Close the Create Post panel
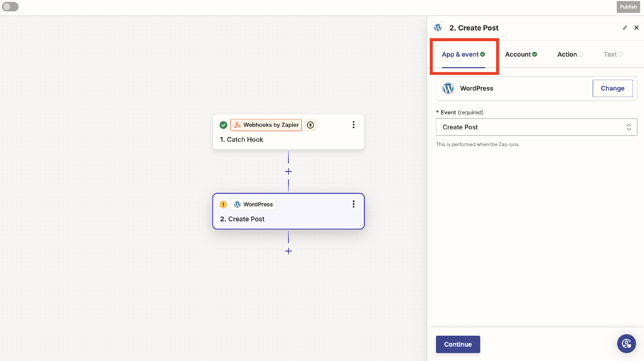This screenshot has height=361, width=644. click(x=636, y=28)
